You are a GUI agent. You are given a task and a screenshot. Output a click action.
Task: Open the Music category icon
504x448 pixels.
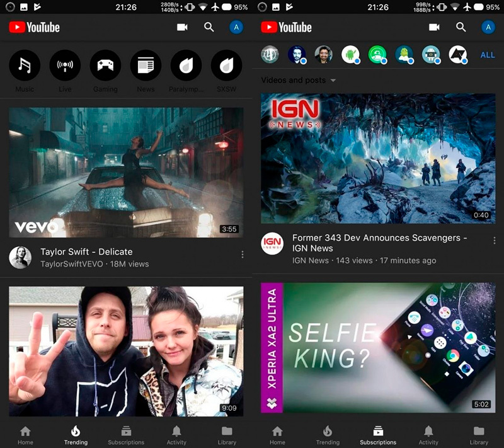(x=25, y=66)
